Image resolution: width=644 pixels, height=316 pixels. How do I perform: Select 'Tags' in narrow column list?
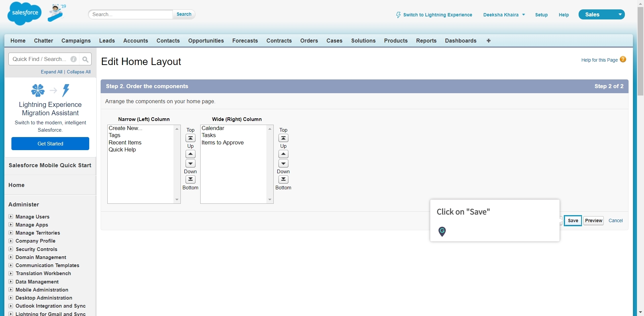140,135
